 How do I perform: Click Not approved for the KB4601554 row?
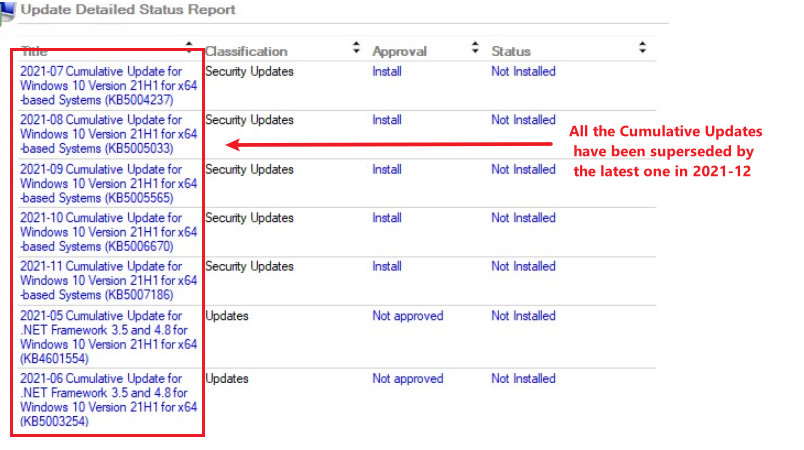pos(408,316)
